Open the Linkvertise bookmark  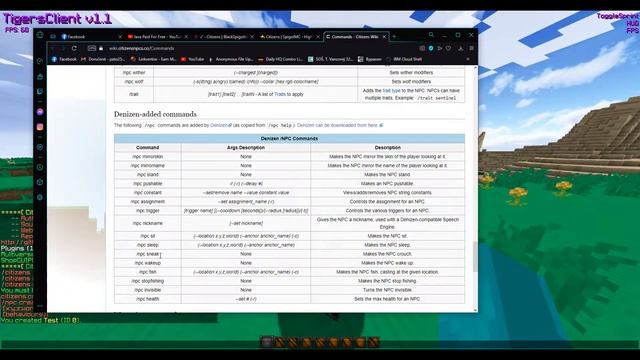pyautogui.click(x=153, y=59)
